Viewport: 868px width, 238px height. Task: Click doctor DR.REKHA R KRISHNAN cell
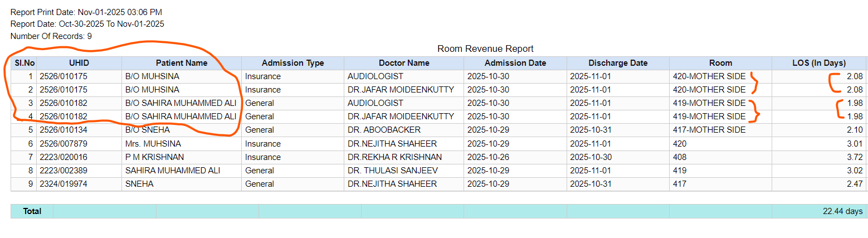tap(394, 157)
